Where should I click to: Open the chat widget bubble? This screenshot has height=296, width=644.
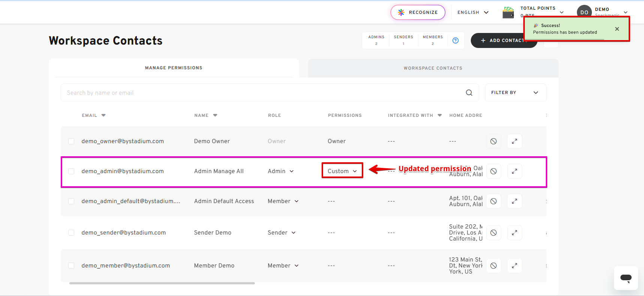pyautogui.click(x=626, y=278)
